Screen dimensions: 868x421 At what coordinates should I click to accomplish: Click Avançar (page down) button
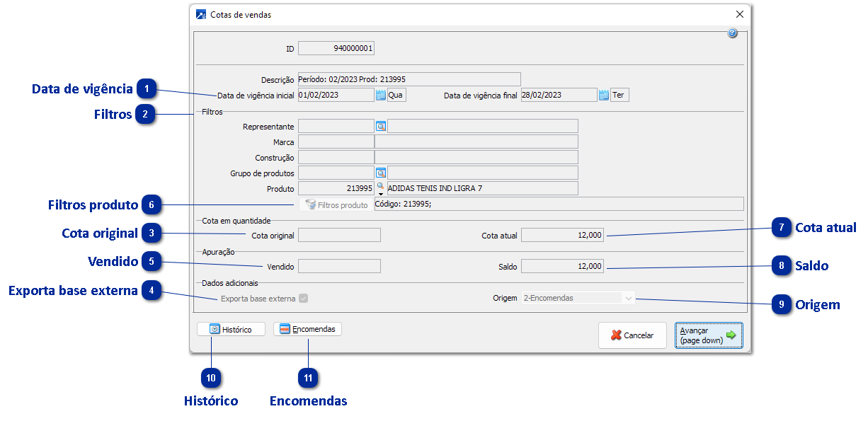point(708,335)
